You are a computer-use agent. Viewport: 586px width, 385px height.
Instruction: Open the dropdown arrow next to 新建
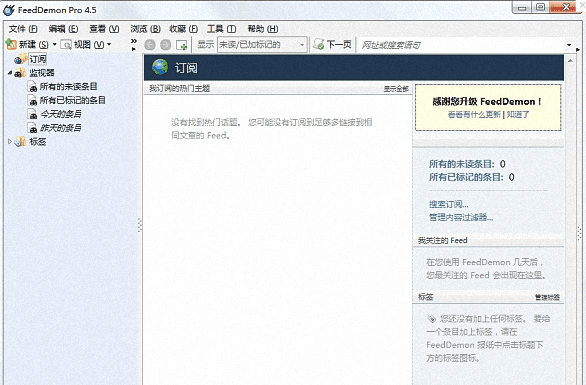(x=55, y=44)
